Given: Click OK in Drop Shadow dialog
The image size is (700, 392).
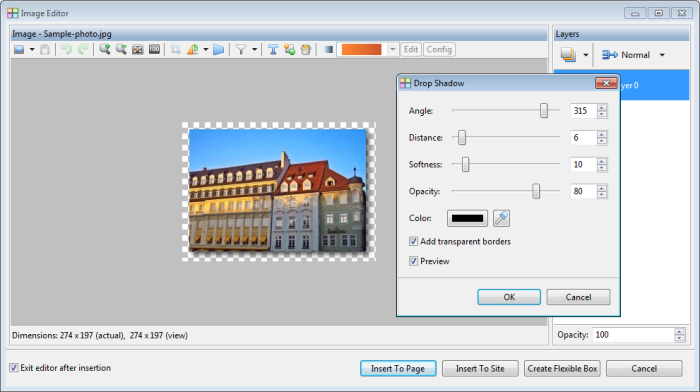Looking at the screenshot, I should click(x=509, y=297).
